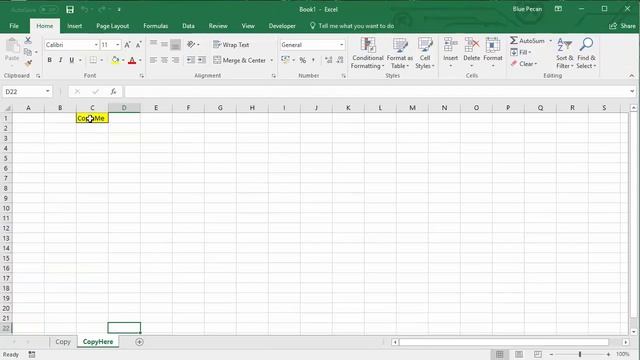Apply Percent Style format
The image size is (640, 360).
[303, 60]
